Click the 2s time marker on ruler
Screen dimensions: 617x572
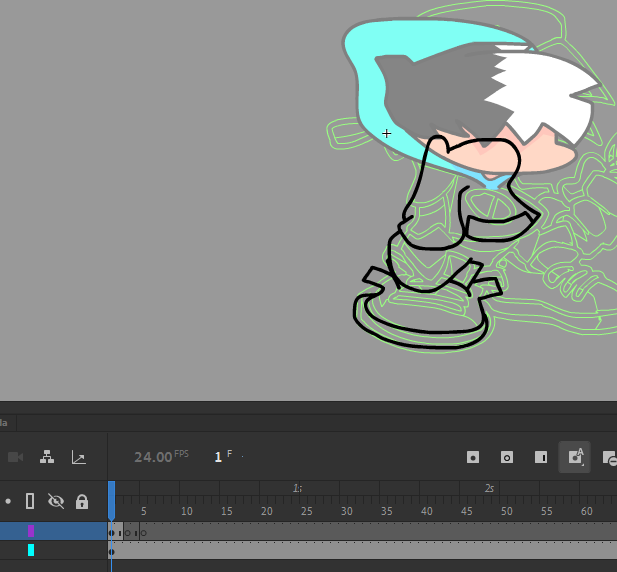[489, 488]
